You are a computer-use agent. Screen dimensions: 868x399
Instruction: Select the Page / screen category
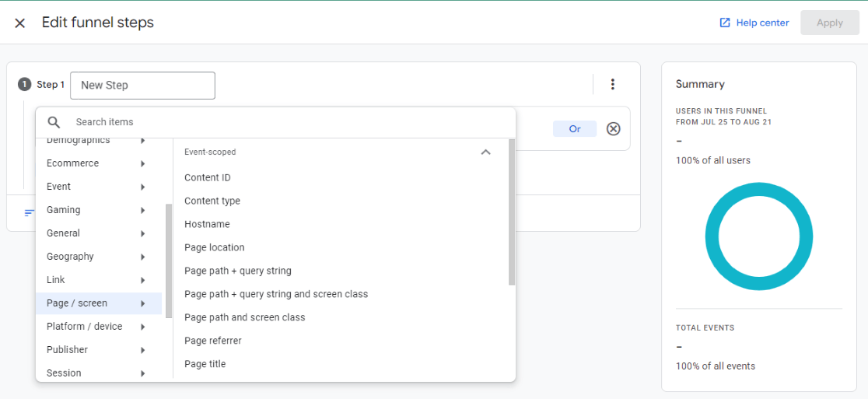[x=78, y=303]
